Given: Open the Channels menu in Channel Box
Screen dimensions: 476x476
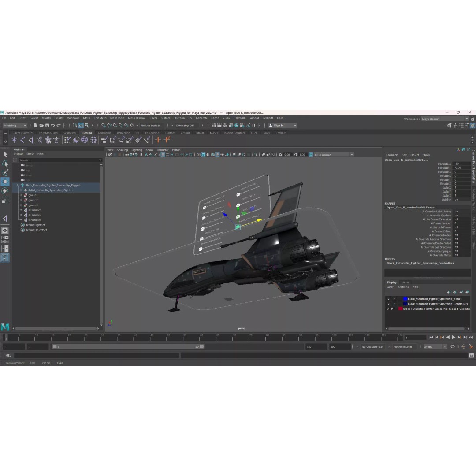Looking at the screenshot, I should pyautogui.click(x=392, y=155).
